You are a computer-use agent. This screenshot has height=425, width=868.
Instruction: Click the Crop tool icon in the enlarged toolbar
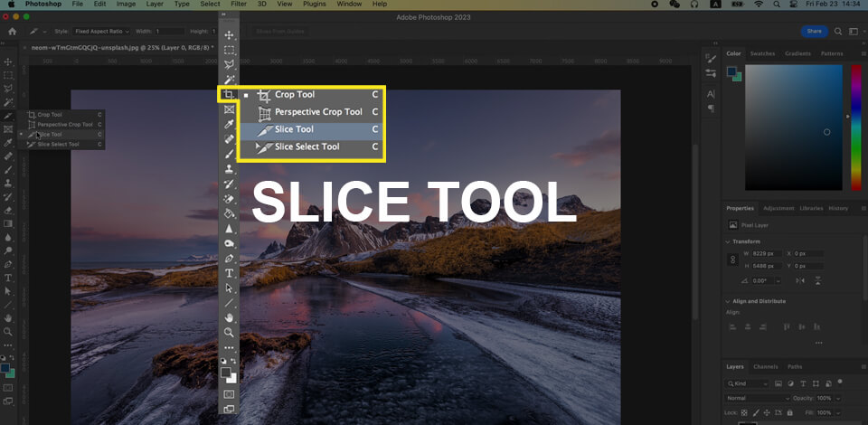(x=228, y=95)
